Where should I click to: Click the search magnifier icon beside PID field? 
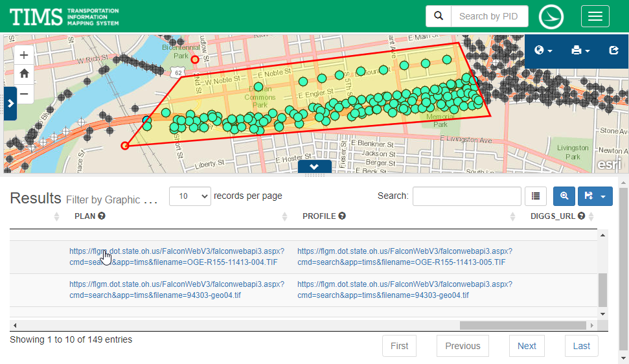(439, 16)
